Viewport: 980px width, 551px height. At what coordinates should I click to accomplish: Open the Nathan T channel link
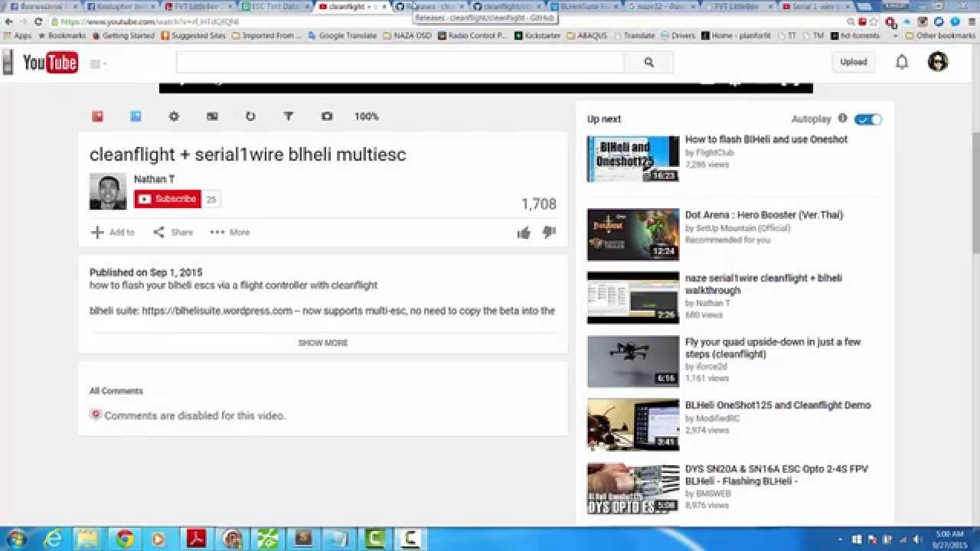click(x=154, y=179)
